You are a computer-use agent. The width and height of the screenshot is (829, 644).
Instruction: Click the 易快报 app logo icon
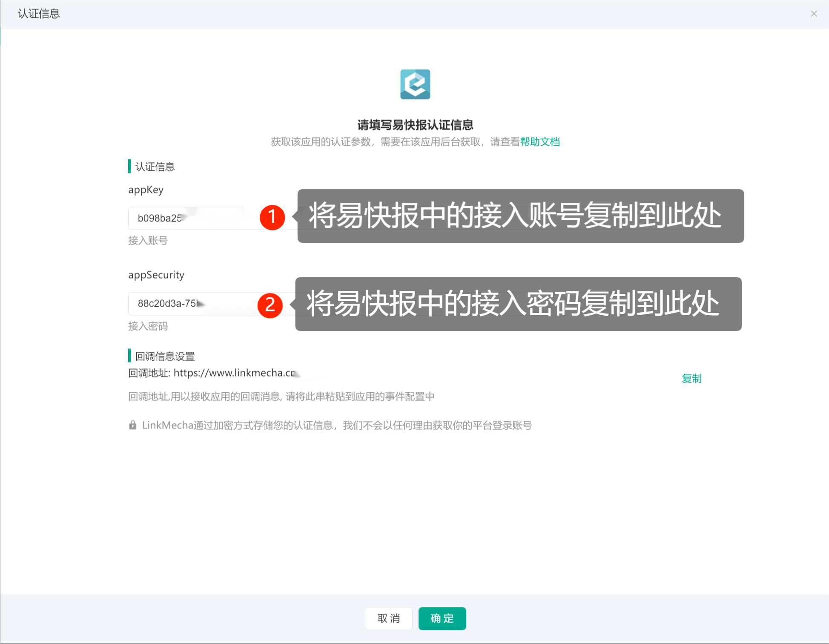pyautogui.click(x=415, y=84)
